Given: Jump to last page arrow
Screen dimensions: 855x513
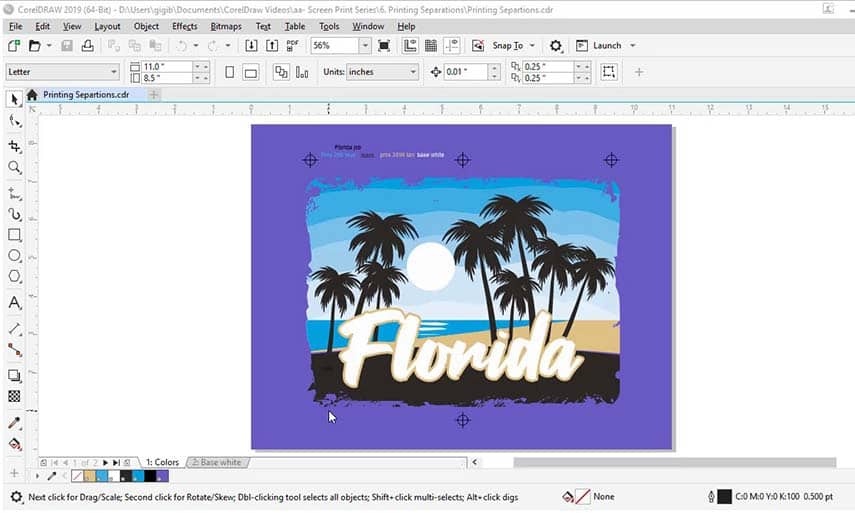Looking at the screenshot, I should [116, 462].
